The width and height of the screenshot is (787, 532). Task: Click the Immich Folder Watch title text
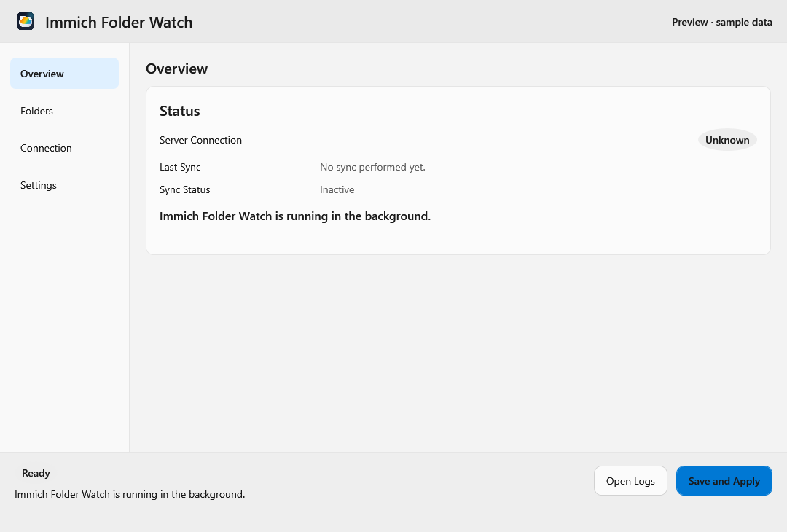coord(119,22)
